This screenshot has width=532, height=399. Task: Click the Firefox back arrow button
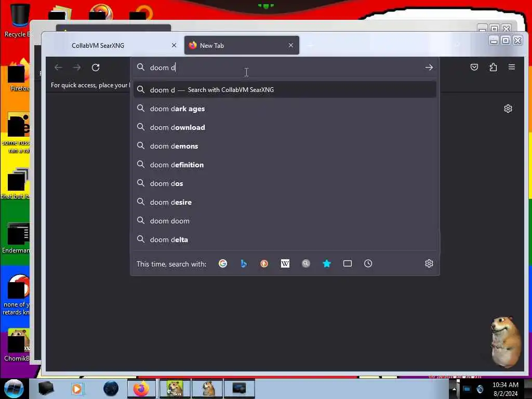58,68
